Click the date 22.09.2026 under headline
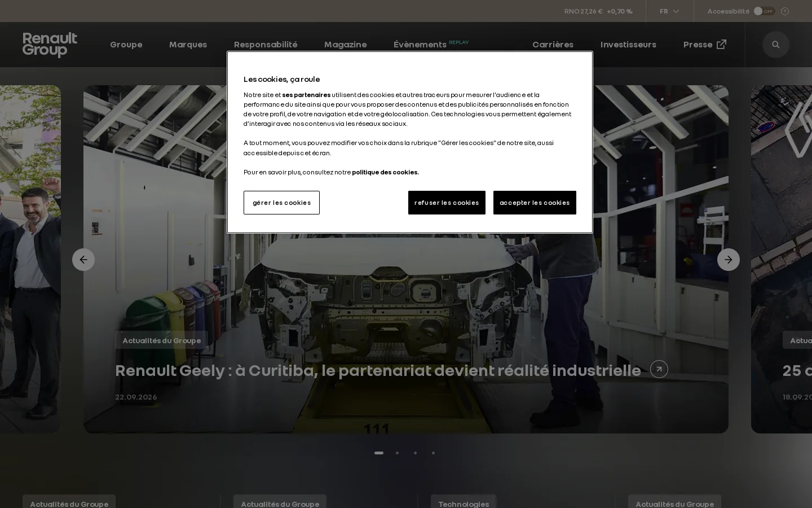Screen dimensions: 812x508 point(136,397)
